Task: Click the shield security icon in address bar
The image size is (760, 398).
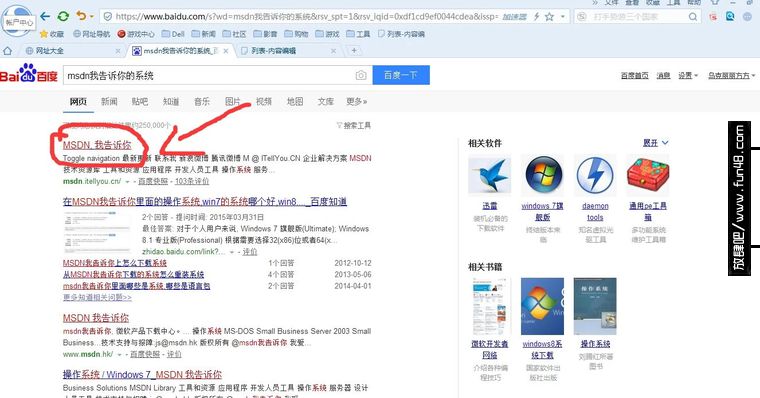Action: tap(108, 16)
